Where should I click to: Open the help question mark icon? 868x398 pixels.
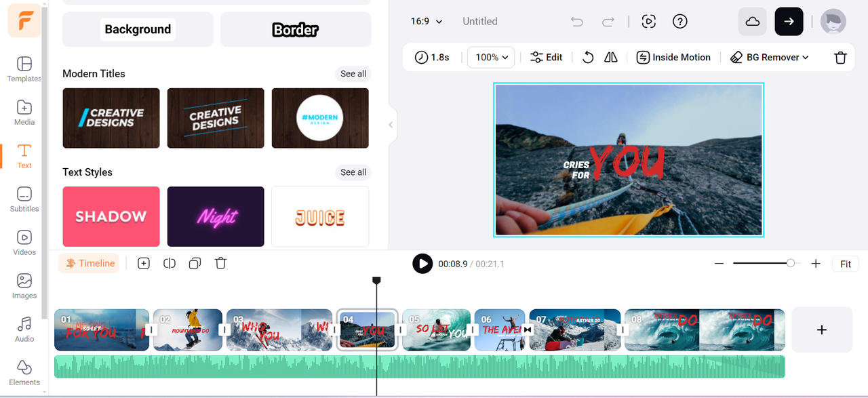coord(680,22)
